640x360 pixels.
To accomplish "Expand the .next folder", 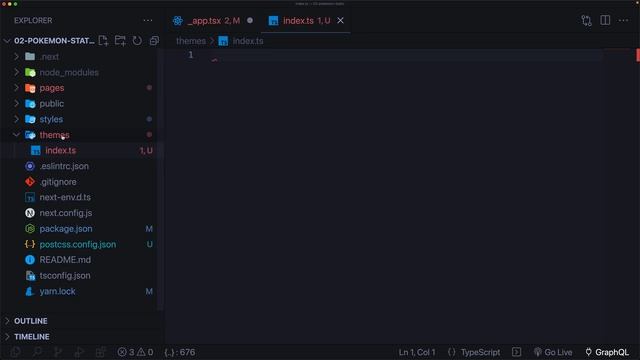I will [16, 56].
